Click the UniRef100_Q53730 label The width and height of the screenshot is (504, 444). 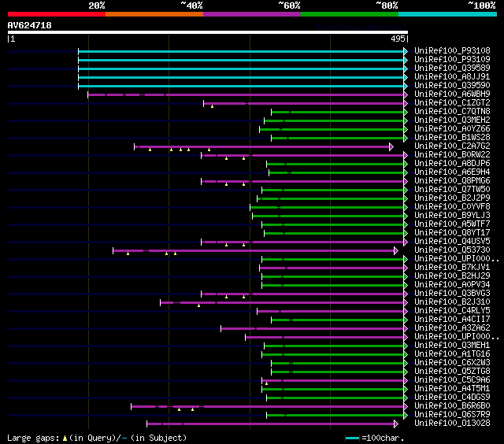click(x=452, y=250)
